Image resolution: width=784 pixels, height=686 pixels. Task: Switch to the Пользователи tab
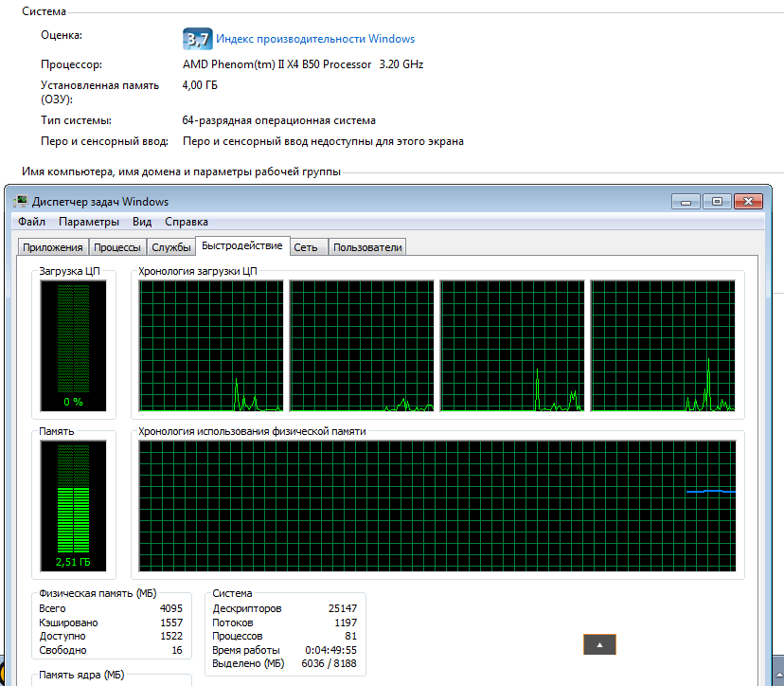[367, 247]
